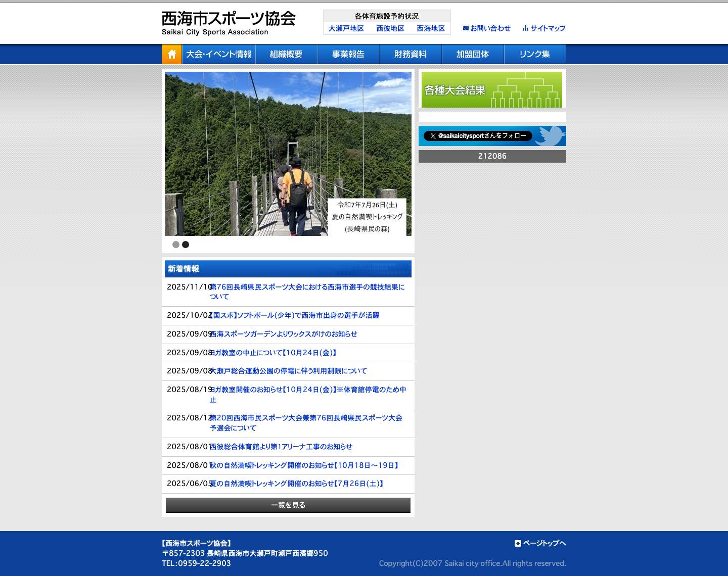Click the X icon on the follow button
Screen dimensions: 728x576
click(x=433, y=135)
